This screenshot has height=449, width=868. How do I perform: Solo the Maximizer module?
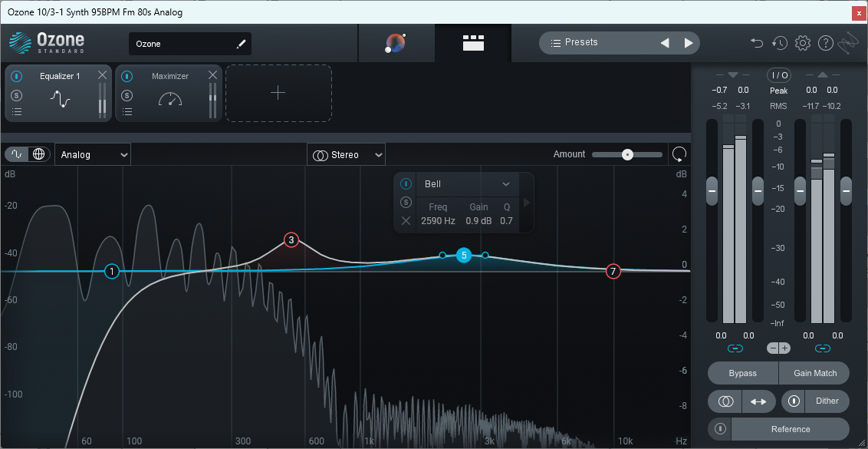[x=127, y=94]
